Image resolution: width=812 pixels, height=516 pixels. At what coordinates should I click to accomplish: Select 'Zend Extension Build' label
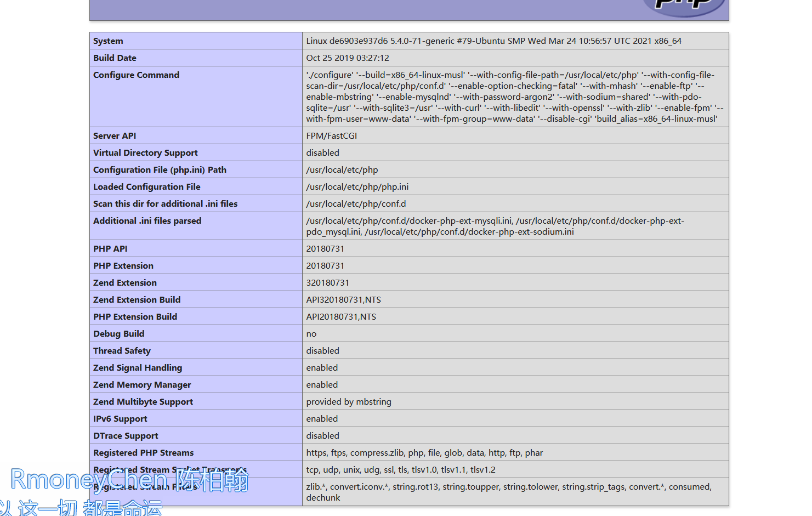tap(137, 300)
